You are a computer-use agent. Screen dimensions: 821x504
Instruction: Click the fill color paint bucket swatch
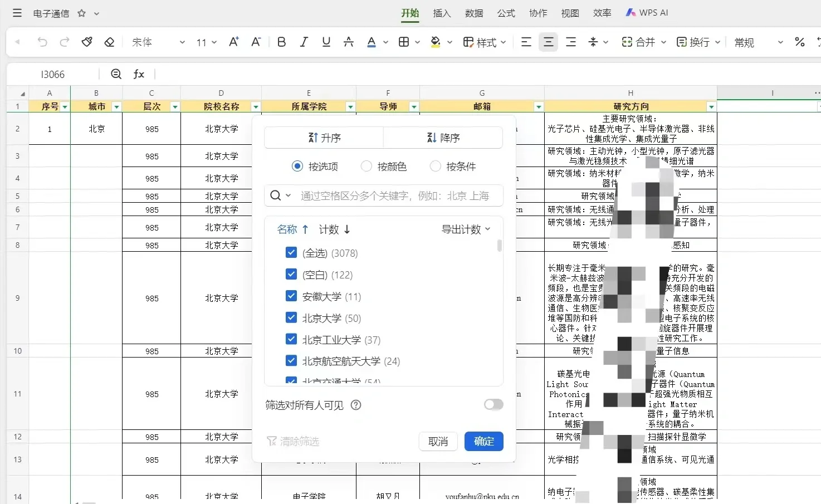(436, 42)
